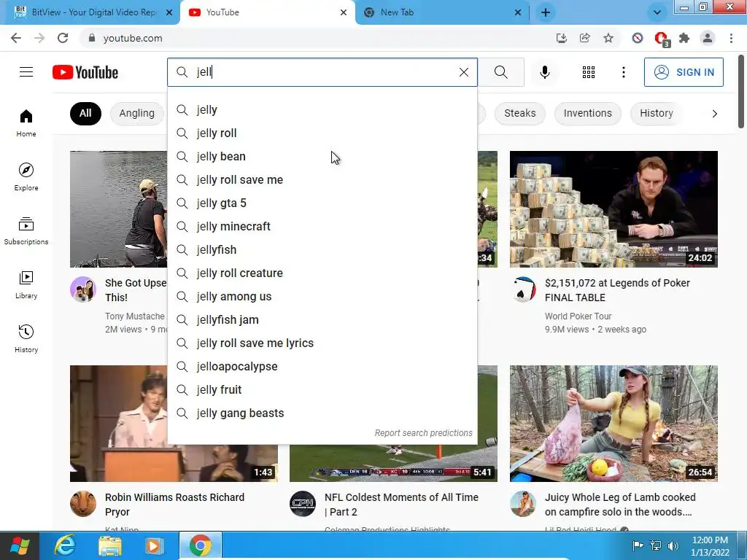Select 'jelly roll save me lyrics' suggestion
The width and height of the screenshot is (747, 560).
(x=322, y=343)
